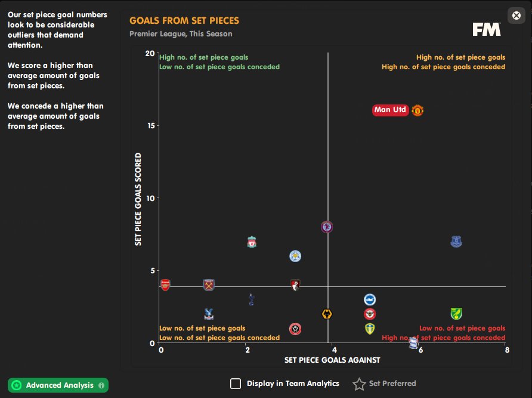Click the Manchester United badge on chart
The width and height of the screenshot is (532, 398).
[x=417, y=110]
